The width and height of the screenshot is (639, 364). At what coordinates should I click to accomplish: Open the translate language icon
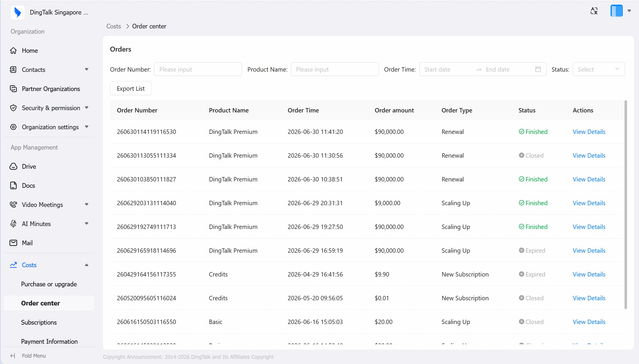[594, 11]
